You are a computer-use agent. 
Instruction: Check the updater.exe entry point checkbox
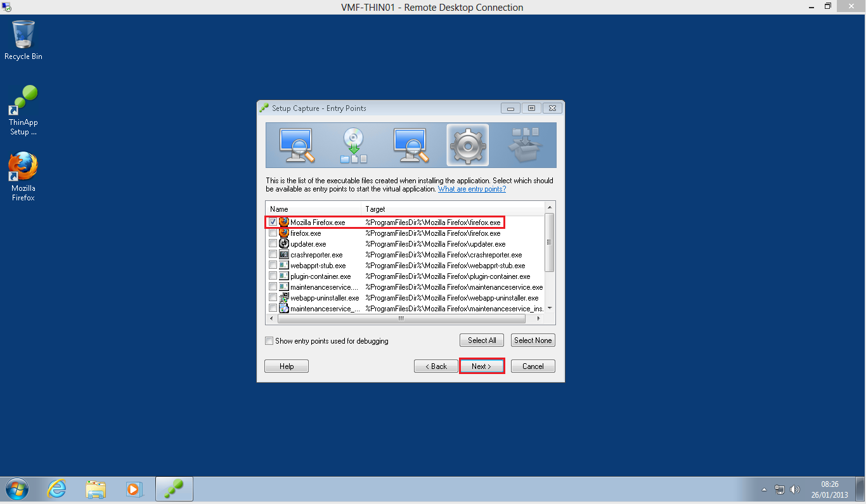[273, 244]
